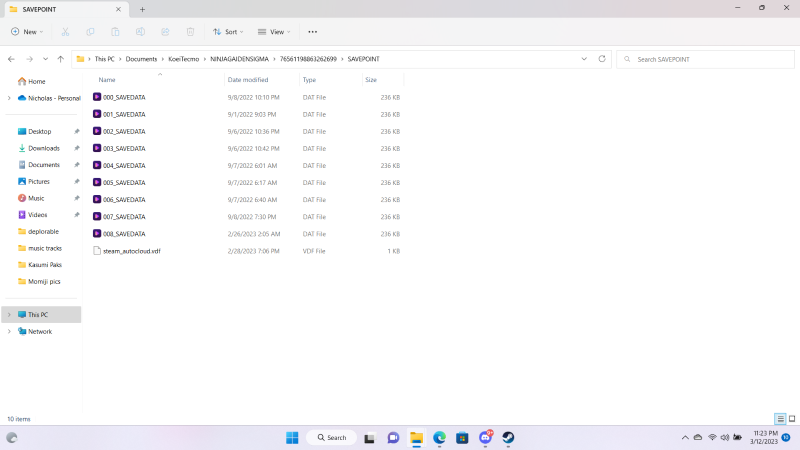800x450 pixels.
Task: Go up one folder level
Action: [61, 59]
